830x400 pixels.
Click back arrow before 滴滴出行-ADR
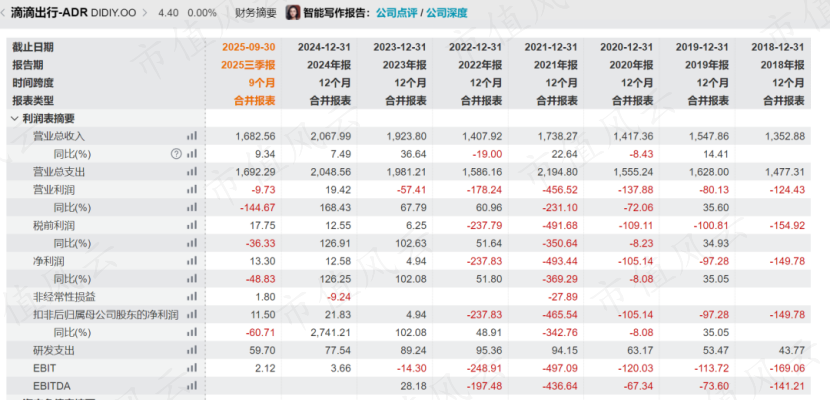click(x=4, y=13)
